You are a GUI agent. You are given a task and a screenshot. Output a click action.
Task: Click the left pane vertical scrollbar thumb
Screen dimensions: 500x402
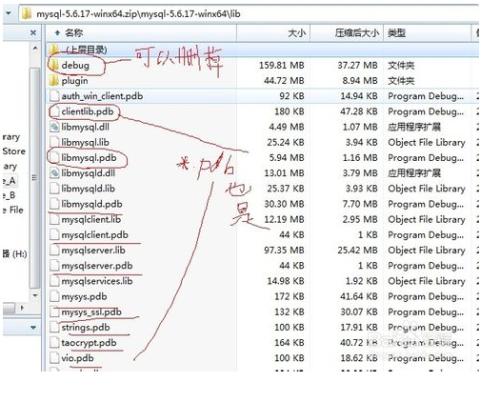(34, 178)
